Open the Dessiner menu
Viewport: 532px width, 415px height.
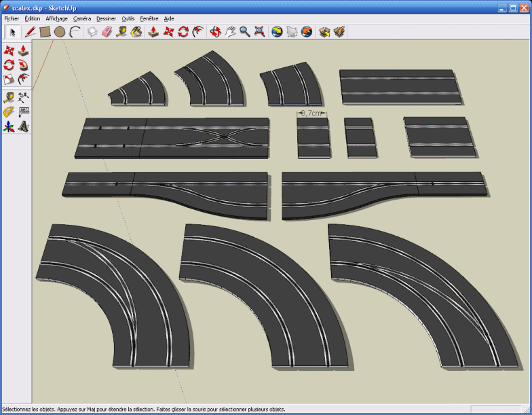click(x=107, y=18)
